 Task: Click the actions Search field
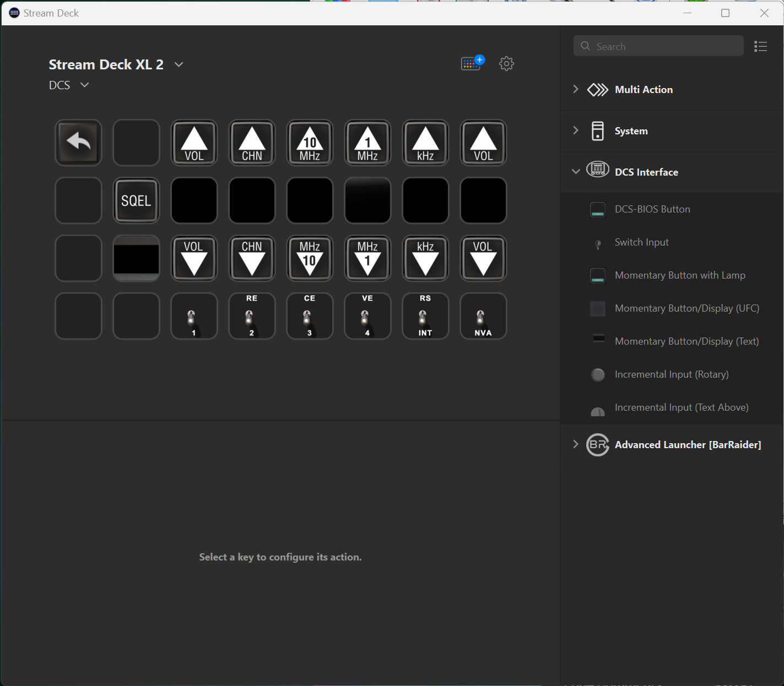click(658, 46)
